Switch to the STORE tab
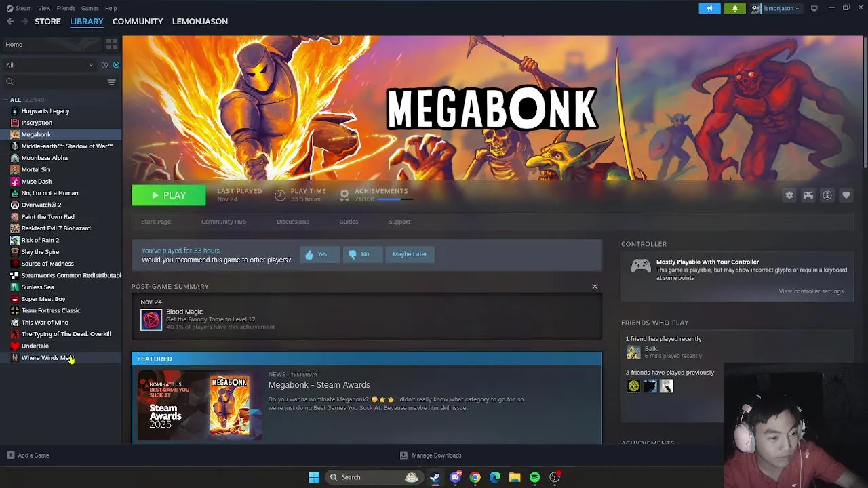The width and height of the screenshot is (868, 488). click(47, 22)
